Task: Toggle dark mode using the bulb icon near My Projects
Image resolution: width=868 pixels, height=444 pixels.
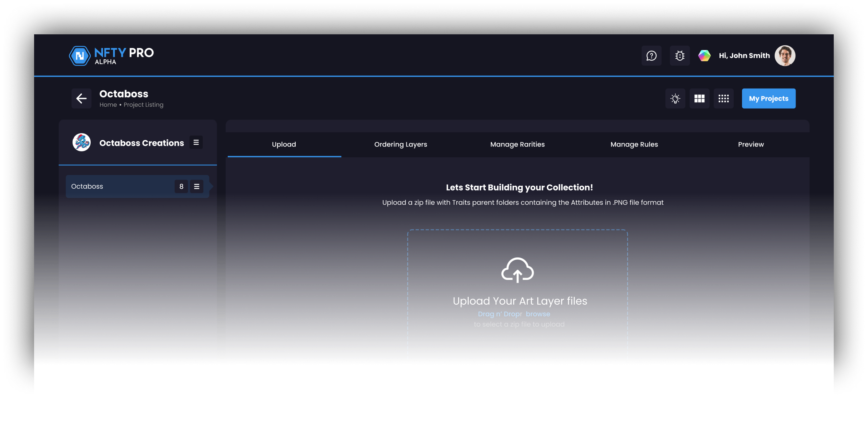Action: 675,99
